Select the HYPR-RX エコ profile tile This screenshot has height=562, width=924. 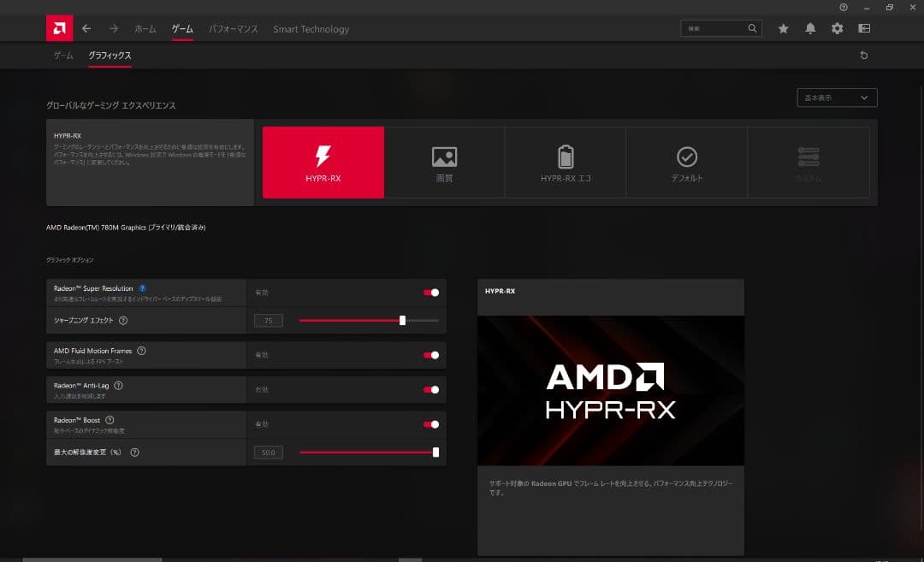point(566,163)
